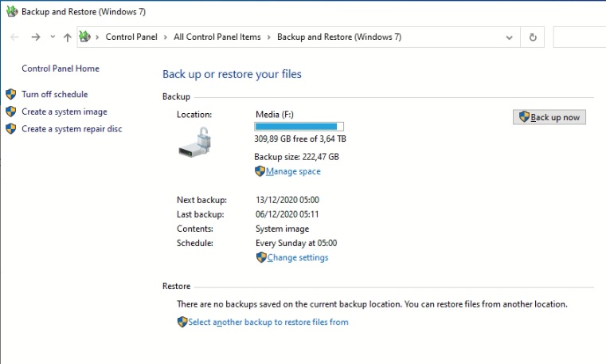Open Create a system repair disc
This screenshot has height=364, width=606.
pos(72,129)
